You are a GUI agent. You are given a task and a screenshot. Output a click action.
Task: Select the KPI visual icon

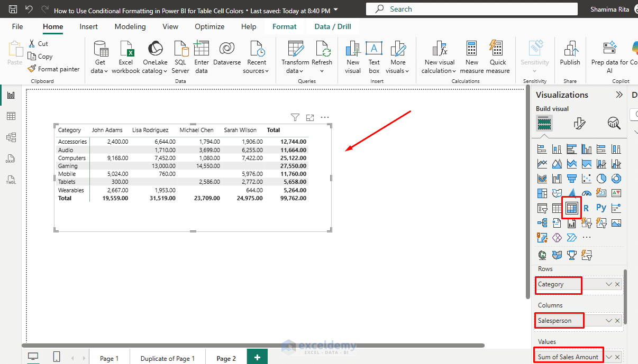pos(616,193)
